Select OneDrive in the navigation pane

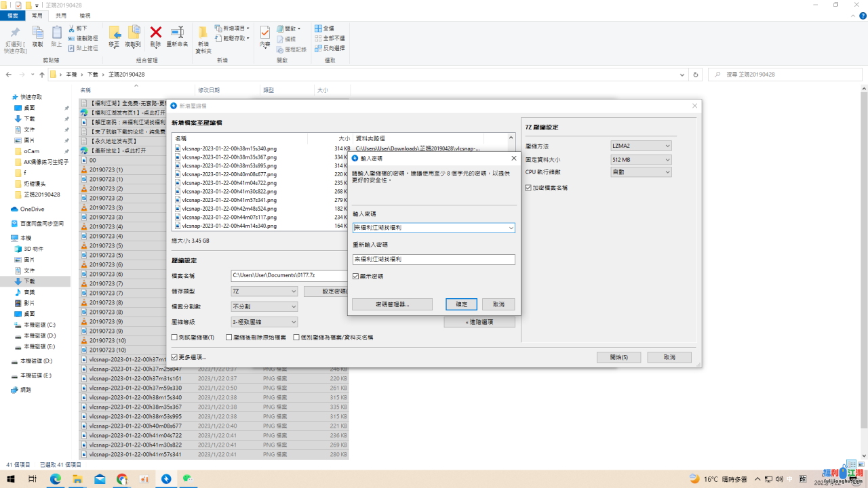coord(32,209)
